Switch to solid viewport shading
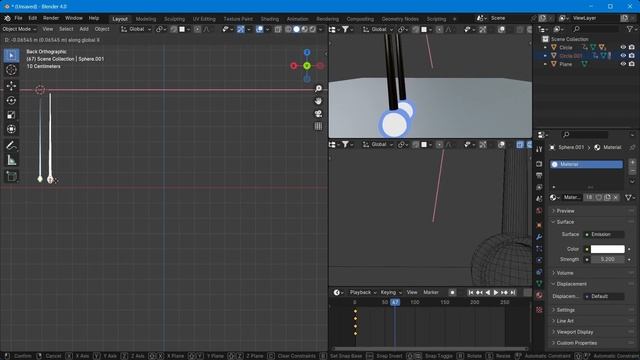This screenshot has width=640, height=360. coord(297,29)
